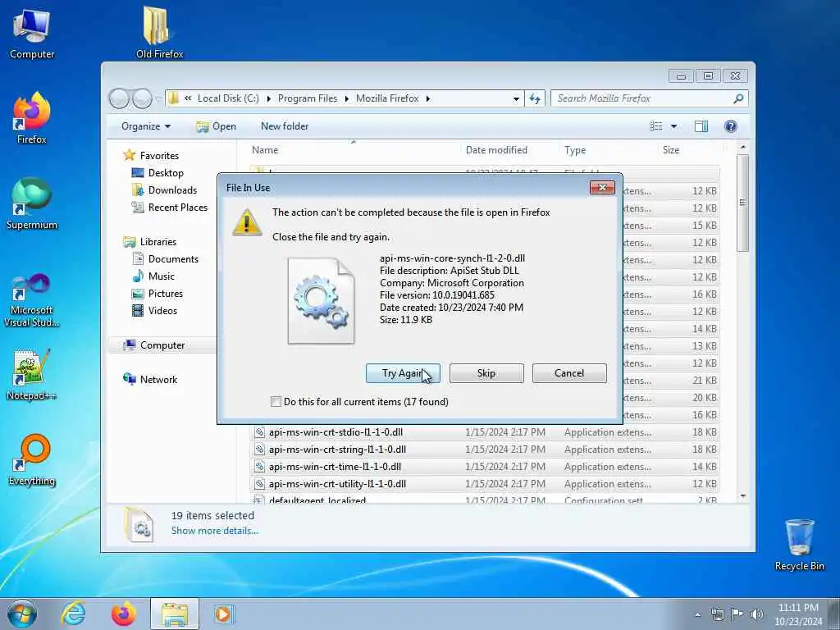Screen dimensions: 840x630
Task: Open Downloads in the navigation pane
Action: point(172,189)
